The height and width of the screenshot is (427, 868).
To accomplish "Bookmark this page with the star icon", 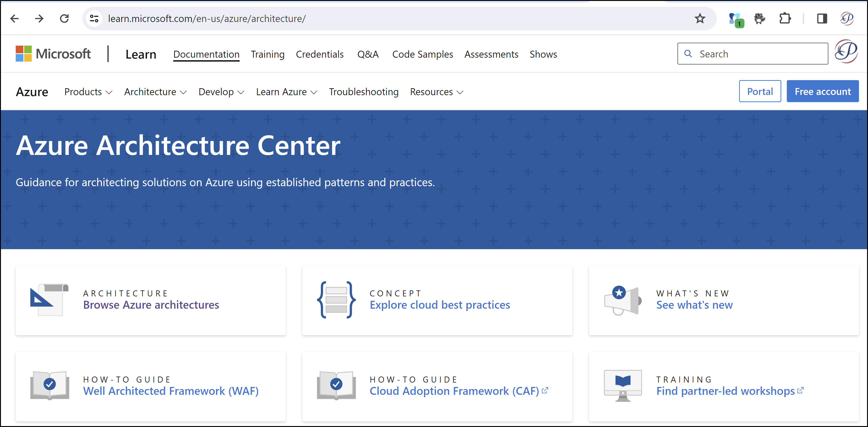I will (x=700, y=19).
